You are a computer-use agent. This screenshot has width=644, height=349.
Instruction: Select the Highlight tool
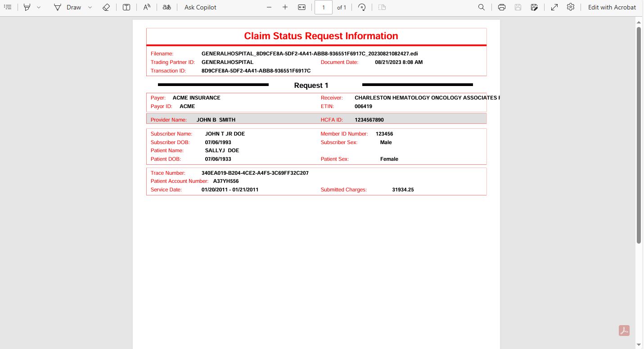pos(27,7)
